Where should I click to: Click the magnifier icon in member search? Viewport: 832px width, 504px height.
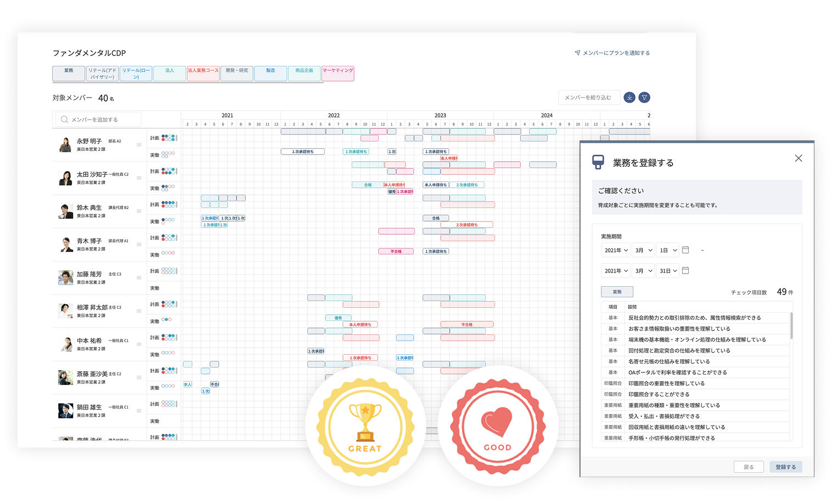(65, 120)
